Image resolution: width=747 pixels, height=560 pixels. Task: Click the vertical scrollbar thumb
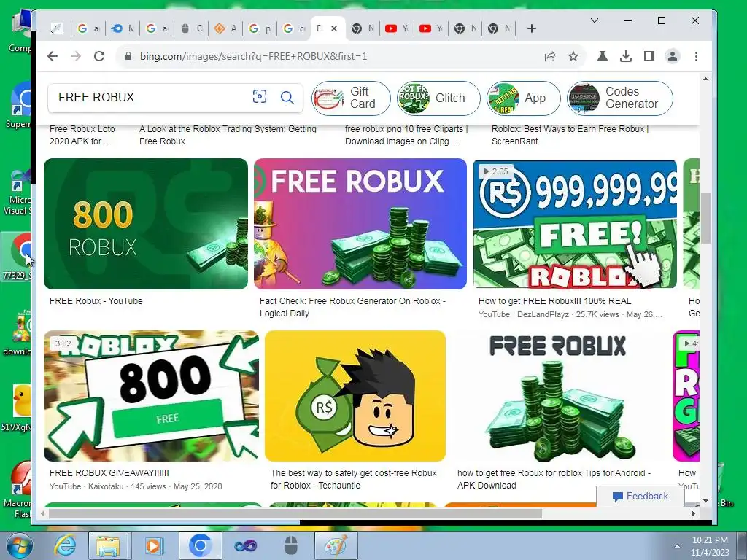tap(705, 218)
